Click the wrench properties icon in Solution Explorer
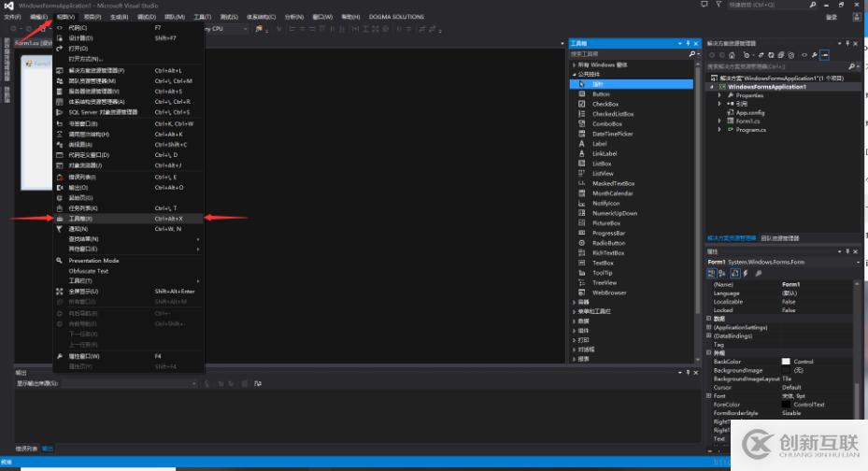Image resolution: width=868 pixels, height=471 pixels. (815, 55)
